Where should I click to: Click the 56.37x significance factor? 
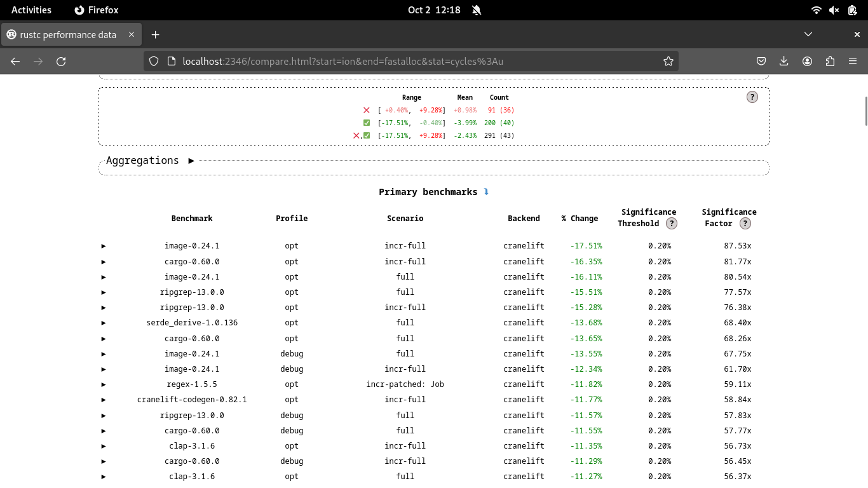click(x=737, y=477)
